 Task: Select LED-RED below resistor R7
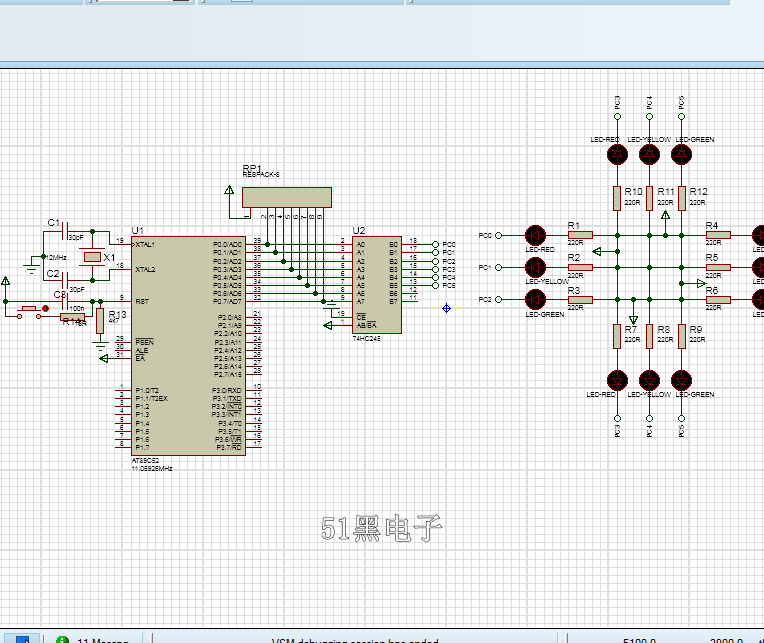pos(617,380)
